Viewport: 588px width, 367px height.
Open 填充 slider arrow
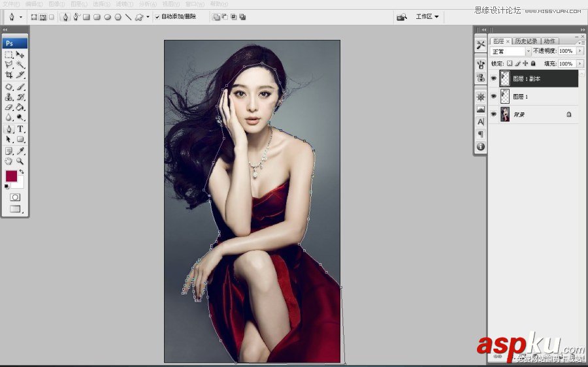(580, 63)
